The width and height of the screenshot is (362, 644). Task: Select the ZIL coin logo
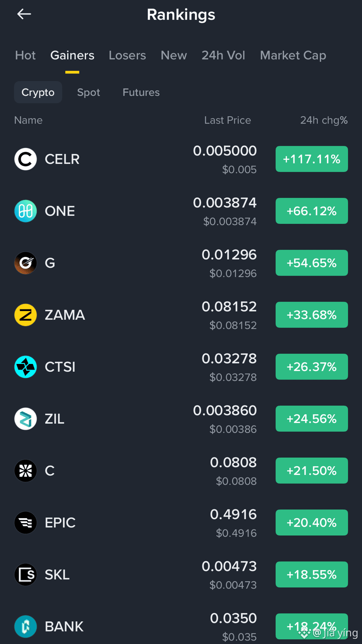25,419
